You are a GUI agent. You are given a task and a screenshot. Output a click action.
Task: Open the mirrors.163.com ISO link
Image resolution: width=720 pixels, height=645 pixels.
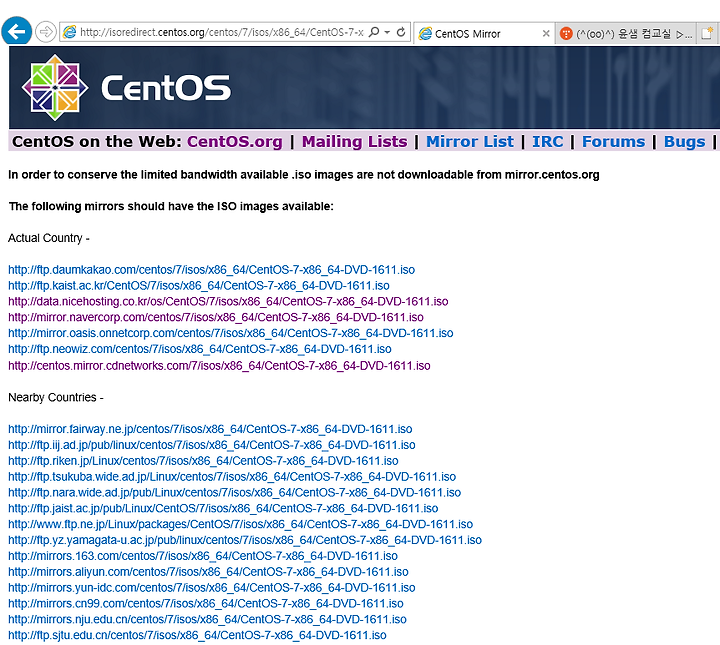203,556
